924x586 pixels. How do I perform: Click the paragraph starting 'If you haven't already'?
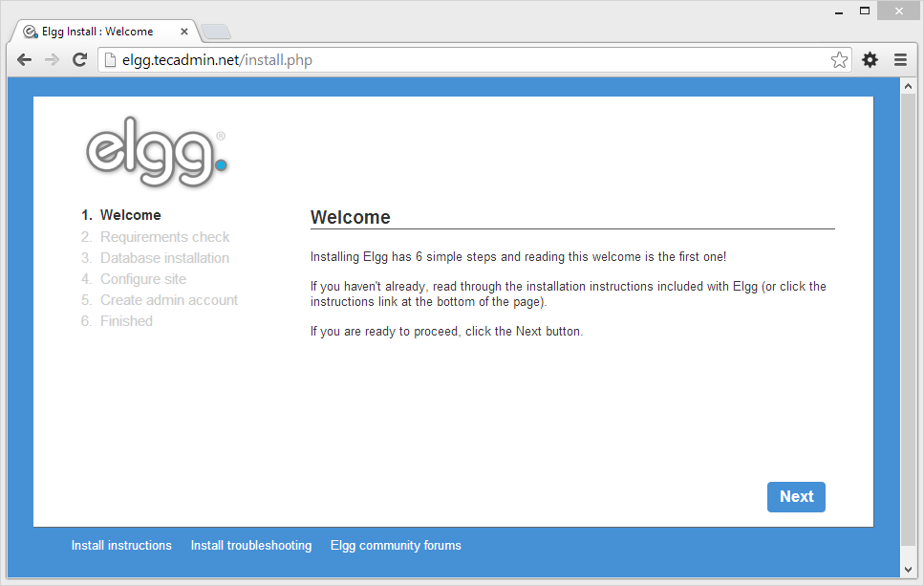click(x=569, y=294)
